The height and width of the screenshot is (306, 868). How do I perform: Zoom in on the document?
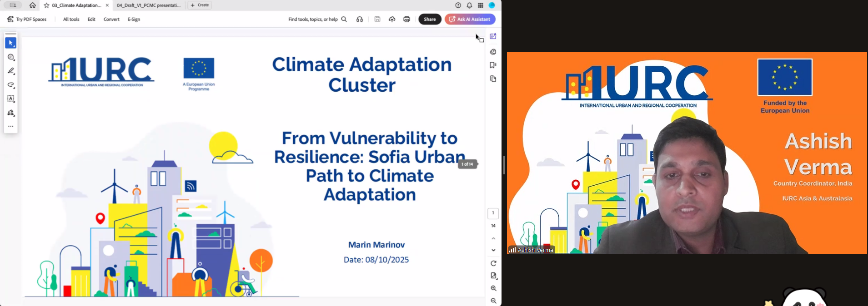point(493,288)
